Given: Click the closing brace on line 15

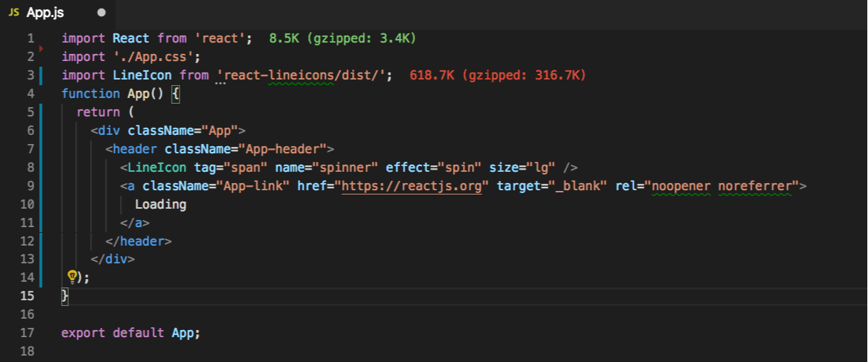Looking at the screenshot, I should point(65,296).
